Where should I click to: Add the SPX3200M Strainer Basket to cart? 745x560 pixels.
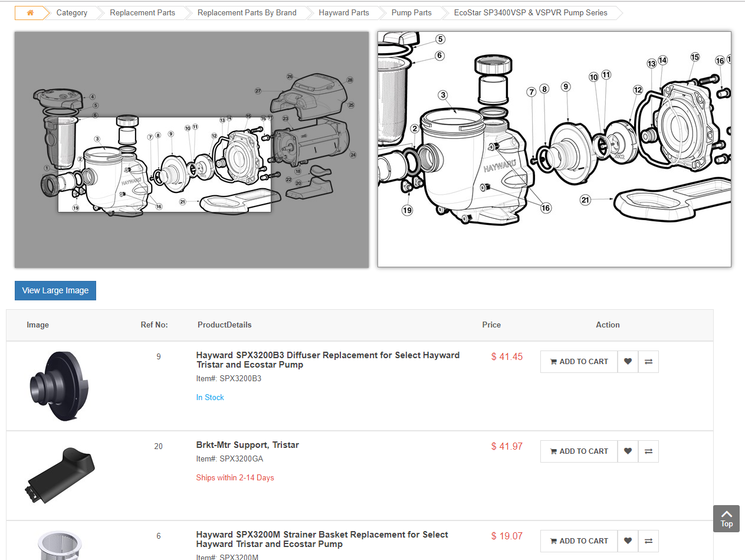click(x=579, y=541)
